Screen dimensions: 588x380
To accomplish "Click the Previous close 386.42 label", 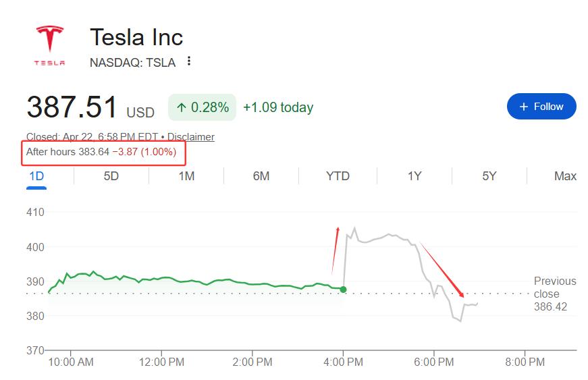I will (554, 294).
